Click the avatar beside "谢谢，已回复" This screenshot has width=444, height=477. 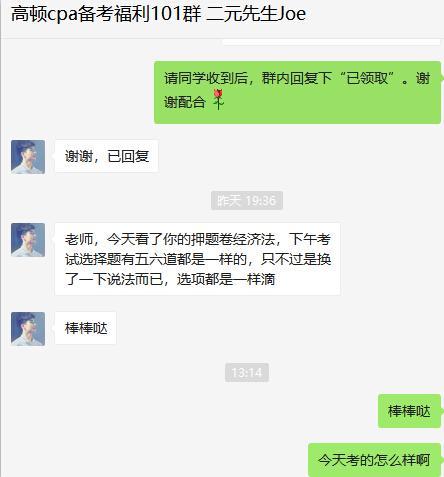[x=28, y=157]
